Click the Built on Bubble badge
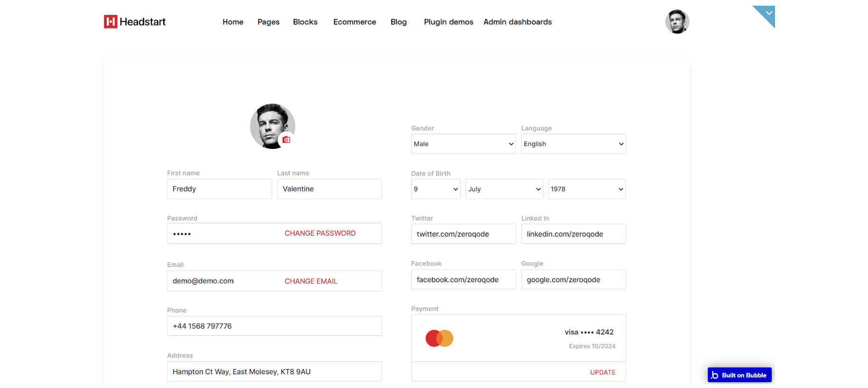 739,375
